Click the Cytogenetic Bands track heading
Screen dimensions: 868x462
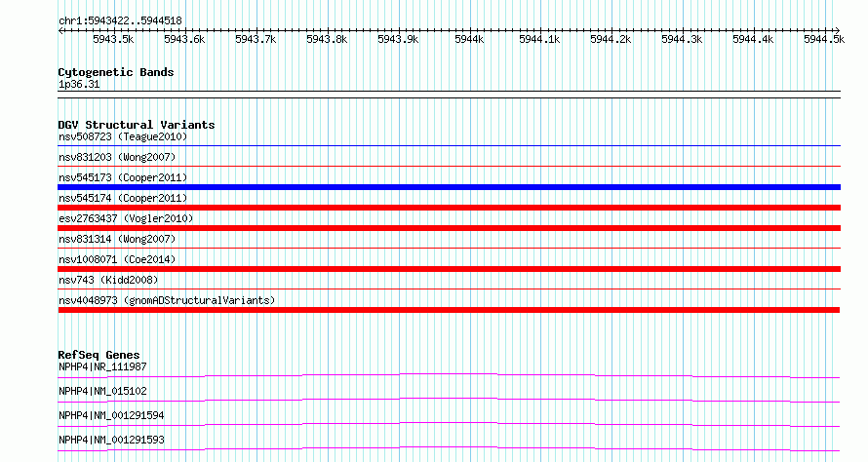pyautogui.click(x=116, y=72)
